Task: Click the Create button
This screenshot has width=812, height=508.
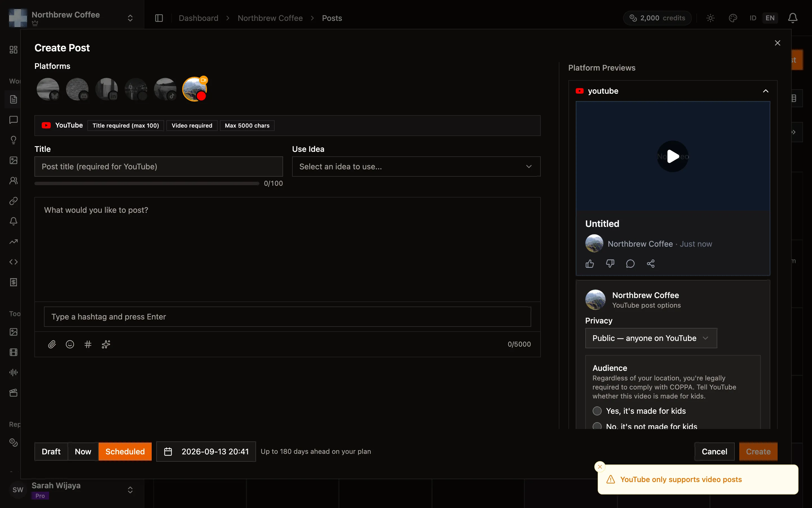Action: [x=758, y=452]
